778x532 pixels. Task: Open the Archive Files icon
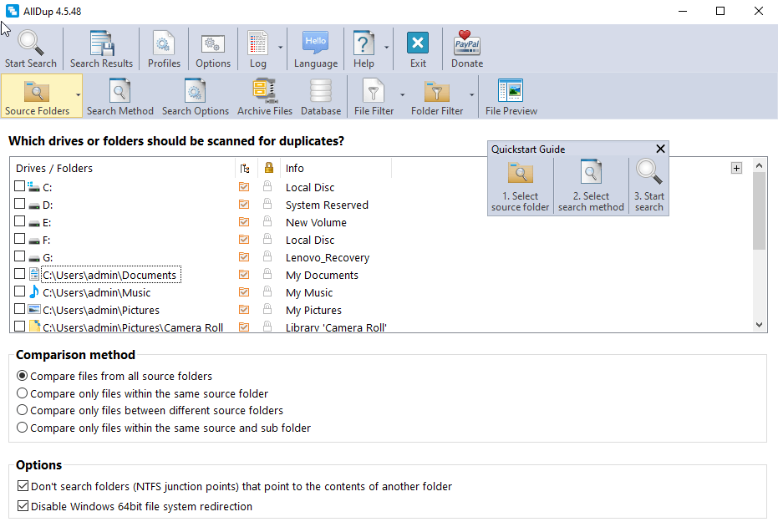(x=264, y=89)
